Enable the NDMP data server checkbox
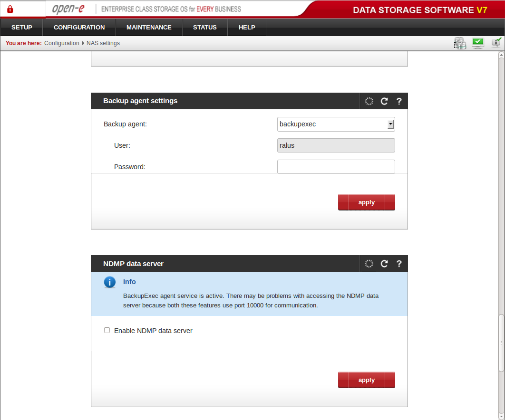This screenshot has height=420, width=505. (x=107, y=330)
